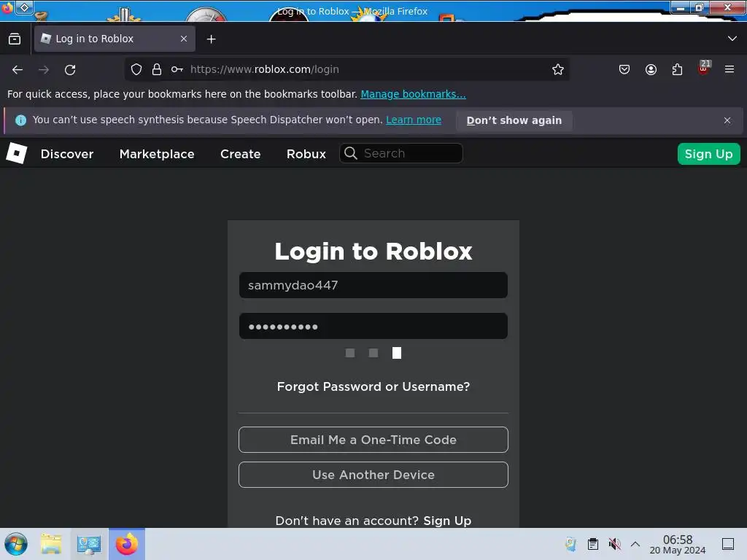Expand hidden system tray icons chevron
The image size is (747, 560).
(x=635, y=544)
